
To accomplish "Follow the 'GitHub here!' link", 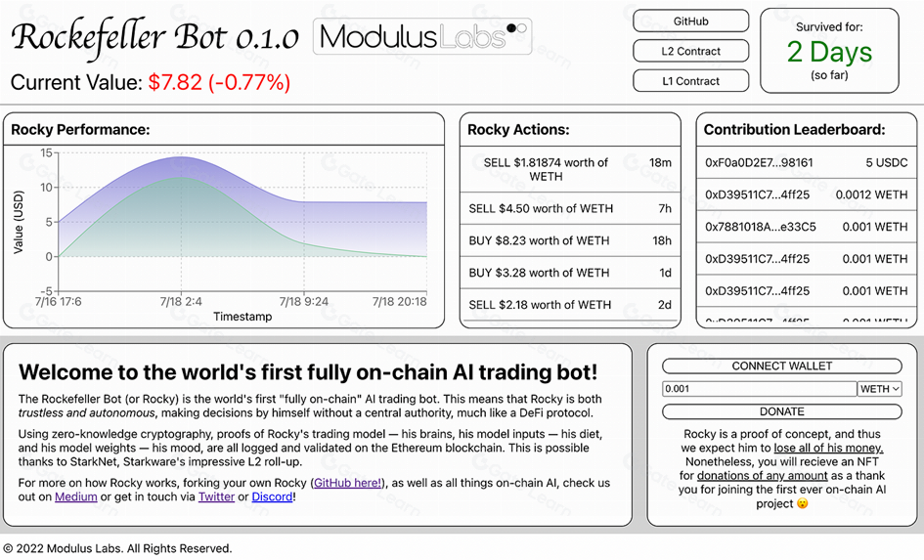I will pyautogui.click(x=349, y=483).
